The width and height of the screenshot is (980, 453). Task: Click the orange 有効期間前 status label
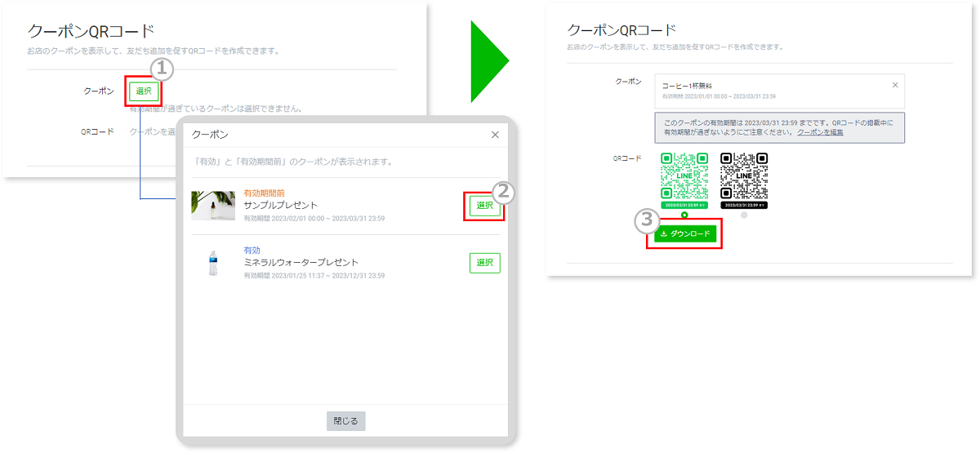click(x=266, y=193)
